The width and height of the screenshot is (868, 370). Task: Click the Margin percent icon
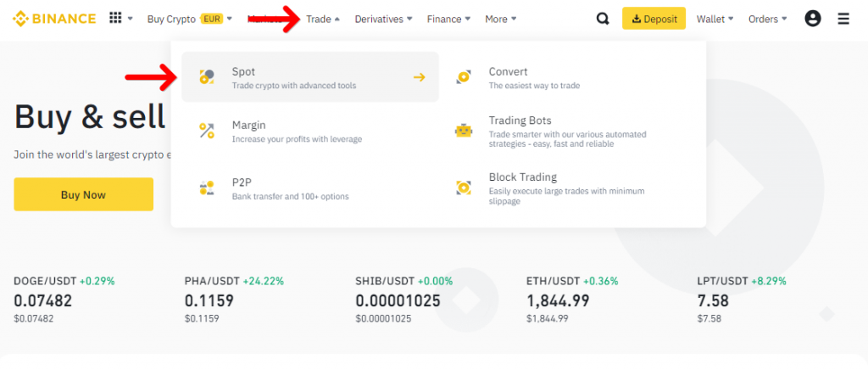[207, 131]
